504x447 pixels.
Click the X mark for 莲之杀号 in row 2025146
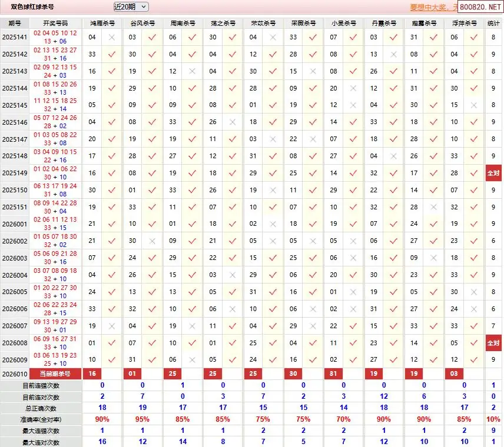(x=232, y=122)
